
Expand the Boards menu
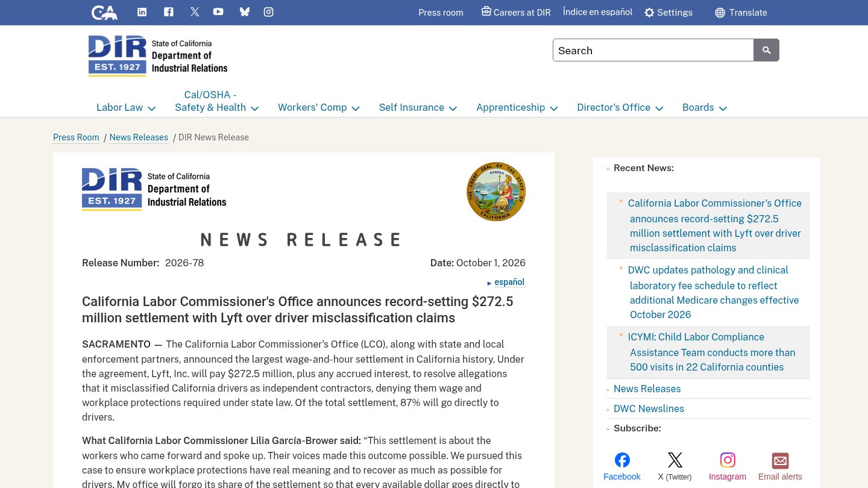pyautogui.click(x=705, y=107)
